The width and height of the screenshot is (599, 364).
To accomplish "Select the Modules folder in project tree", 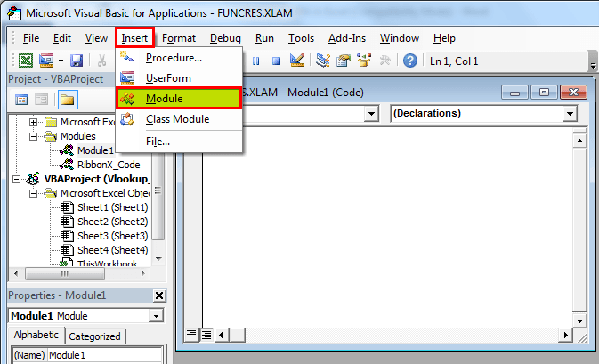I will pos(78,136).
